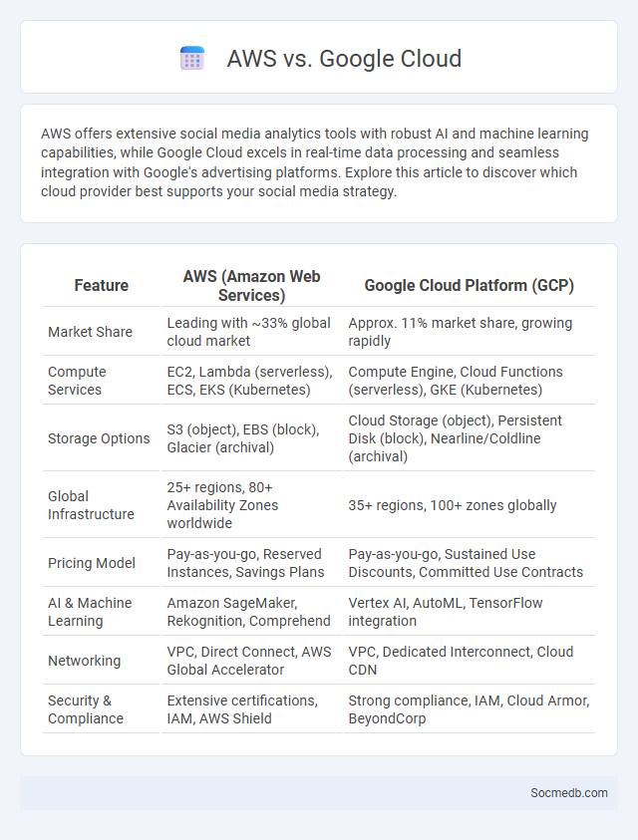This screenshot has width=638, height=840.
Task: Click the cell 'Strong compliance, IAM, Cloud Armor, BeyondCorp'
Action: point(470,709)
